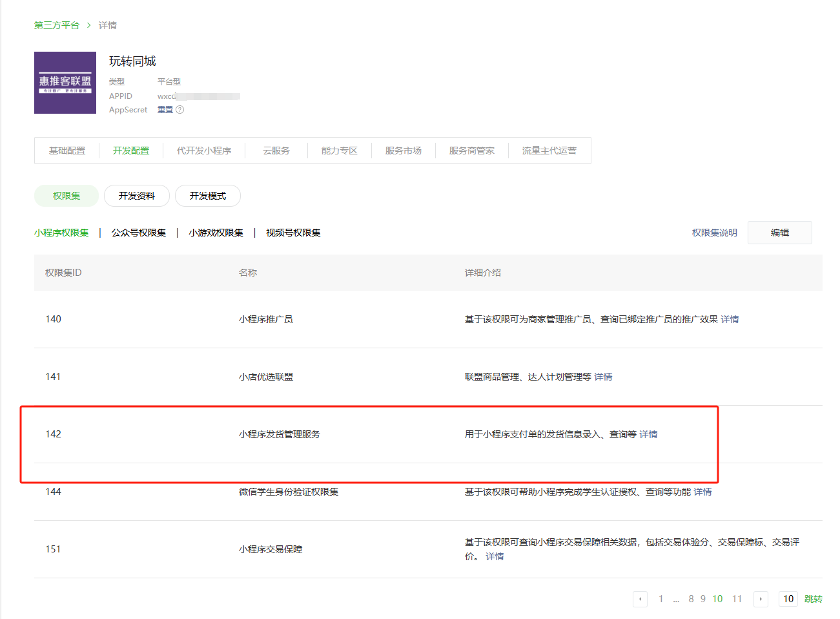Click permission ID 144 cell
Screen dimensions: 840x619
[x=54, y=492]
